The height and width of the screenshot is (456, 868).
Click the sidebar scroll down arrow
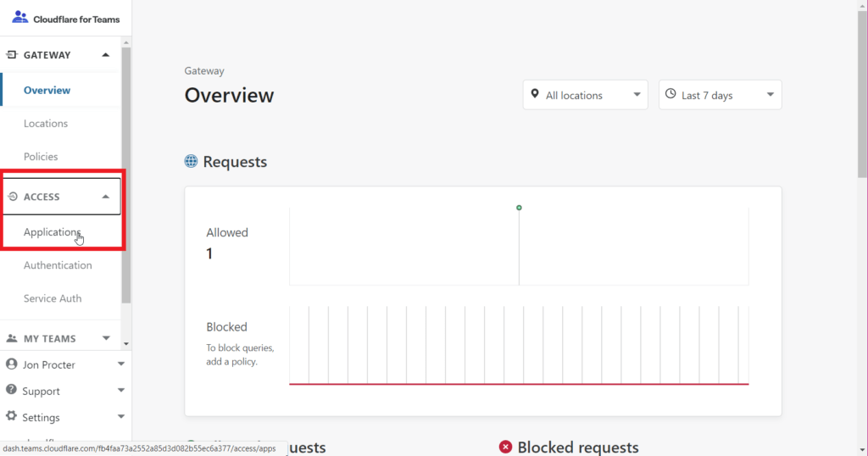[126, 343]
